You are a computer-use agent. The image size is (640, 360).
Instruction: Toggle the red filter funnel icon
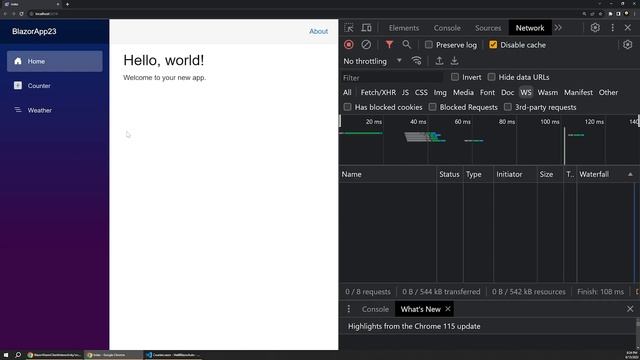click(389, 44)
